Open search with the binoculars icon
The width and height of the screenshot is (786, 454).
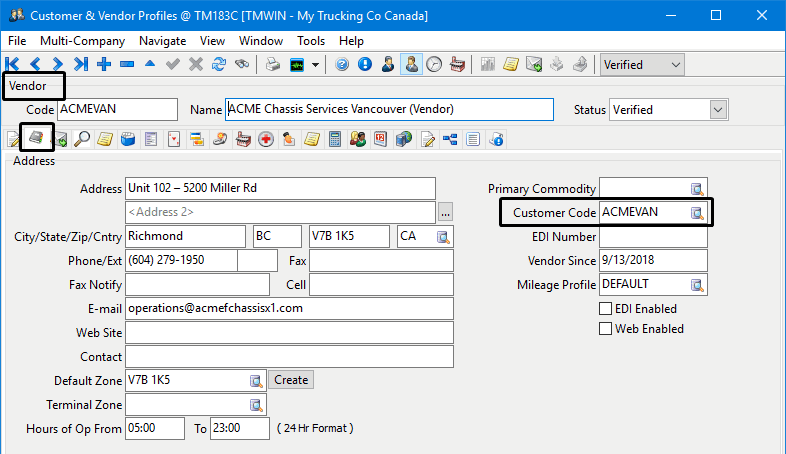pyautogui.click(x=241, y=65)
